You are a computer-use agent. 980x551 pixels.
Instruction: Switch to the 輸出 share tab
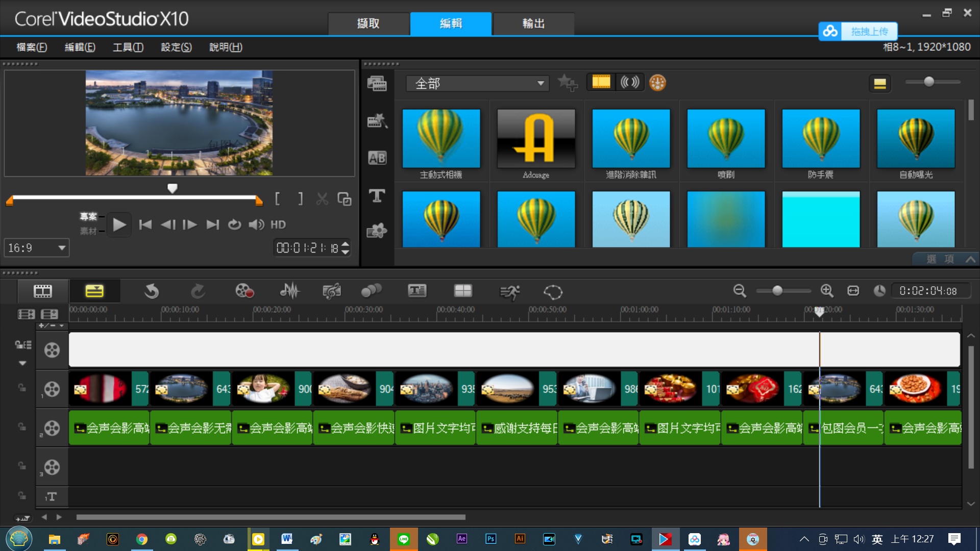[533, 23]
